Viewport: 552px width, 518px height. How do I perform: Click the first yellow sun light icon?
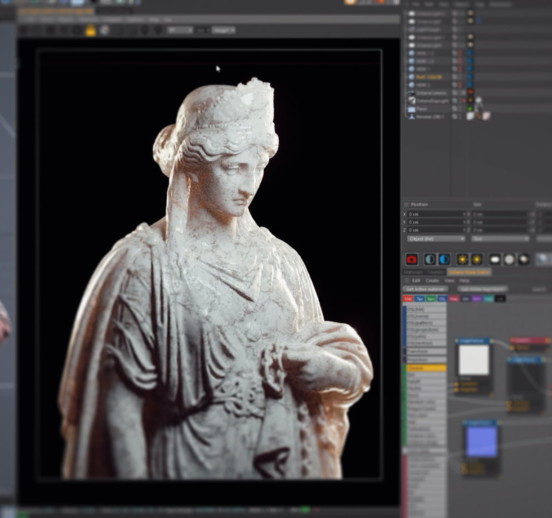point(462,260)
